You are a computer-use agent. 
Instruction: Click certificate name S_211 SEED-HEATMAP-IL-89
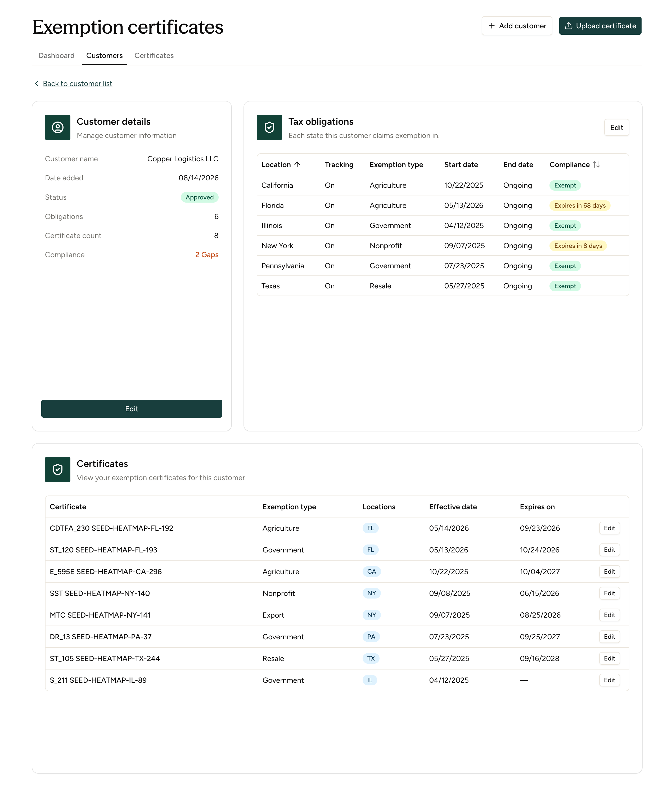98,680
